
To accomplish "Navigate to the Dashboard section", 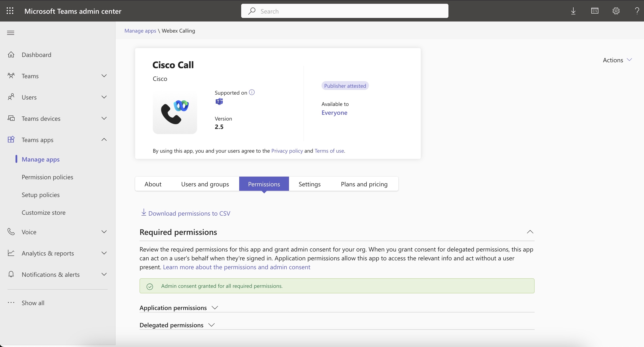I will click(x=36, y=54).
